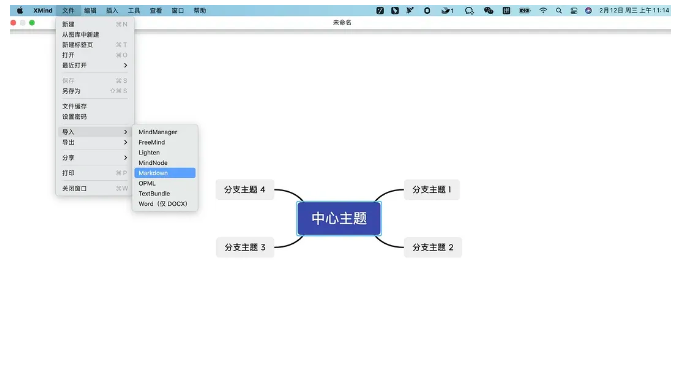Import from MindManager format
The image size is (681, 383).
(165, 132)
